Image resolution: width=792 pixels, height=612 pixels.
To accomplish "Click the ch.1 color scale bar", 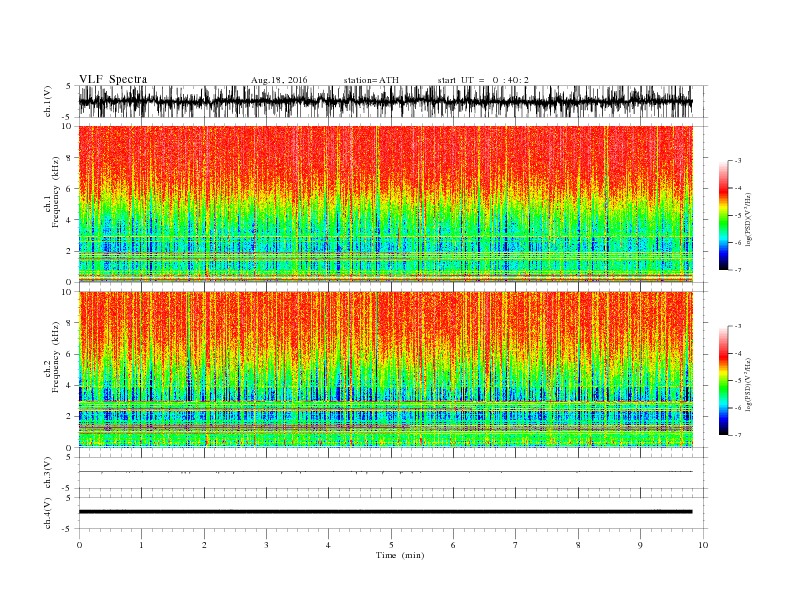I will (723, 215).
